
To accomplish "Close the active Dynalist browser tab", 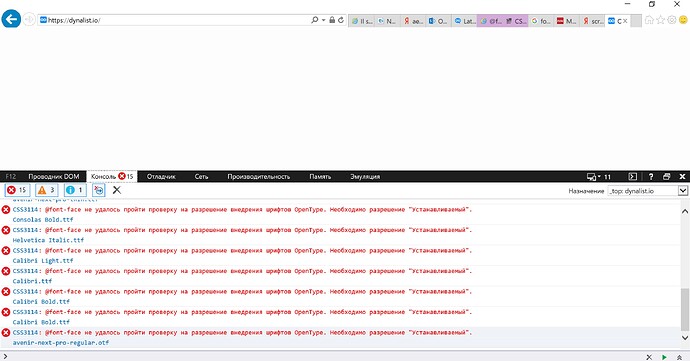I will tap(625, 21).
